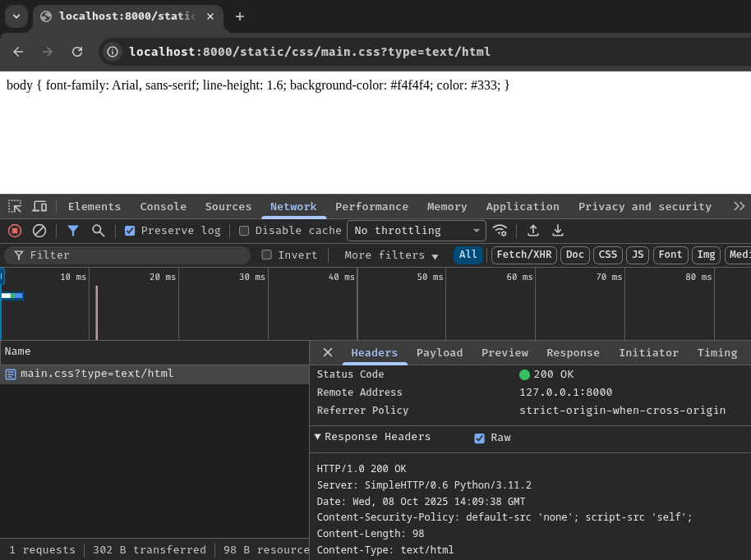
Task: Switch to the Console tab
Action: [163, 206]
